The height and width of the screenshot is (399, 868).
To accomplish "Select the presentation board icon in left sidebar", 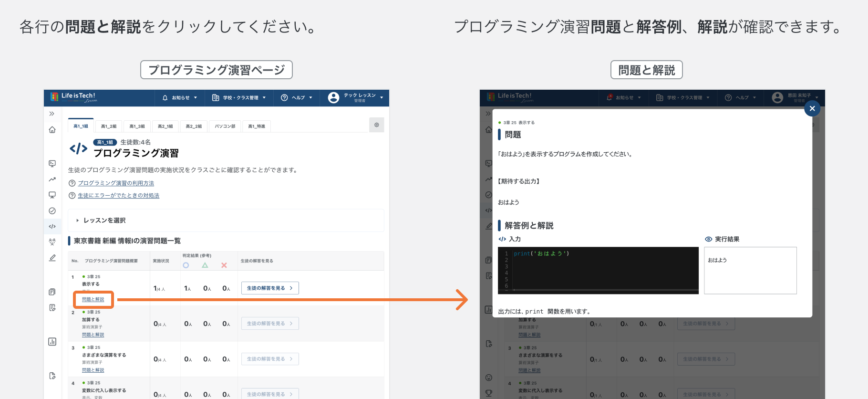I will [52, 195].
